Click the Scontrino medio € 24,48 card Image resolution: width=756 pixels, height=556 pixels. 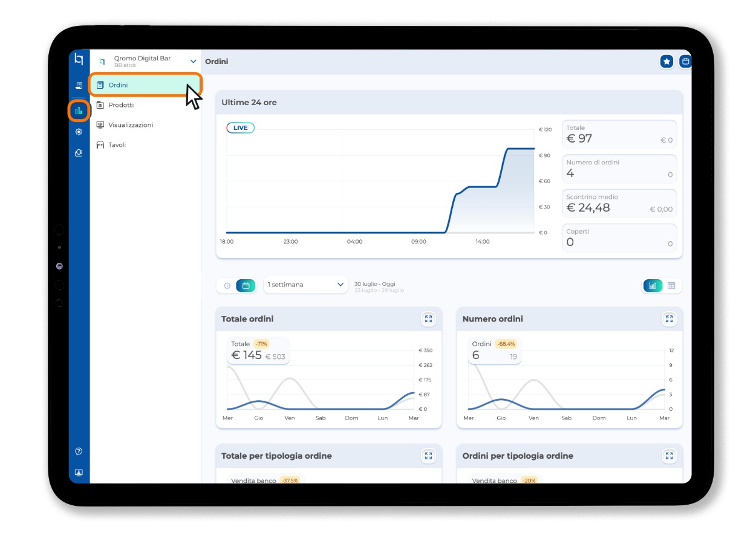619,203
